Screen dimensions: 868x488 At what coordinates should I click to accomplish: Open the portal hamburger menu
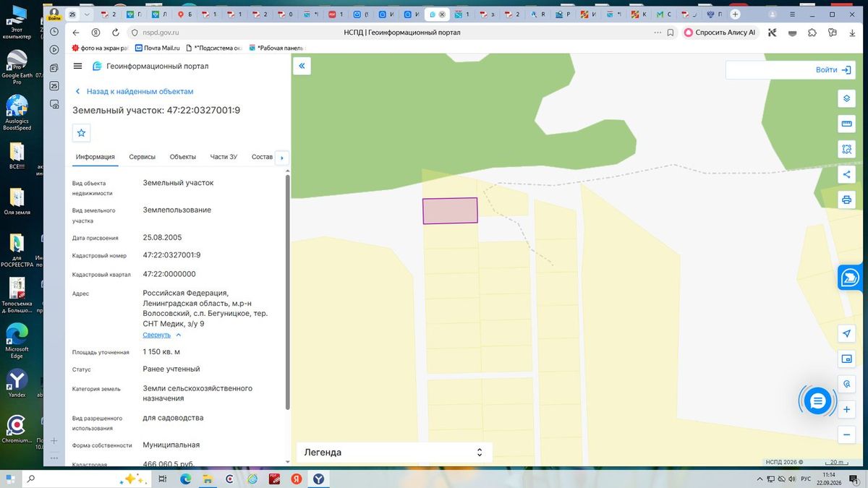click(78, 66)
